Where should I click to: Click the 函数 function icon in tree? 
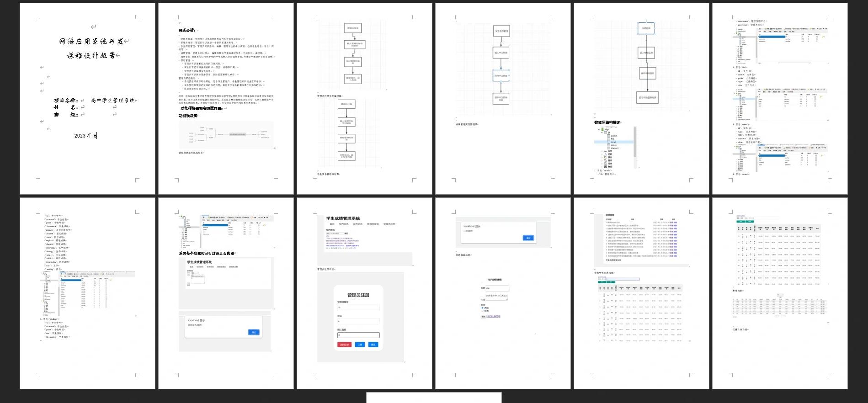click(x=606, y=154)
